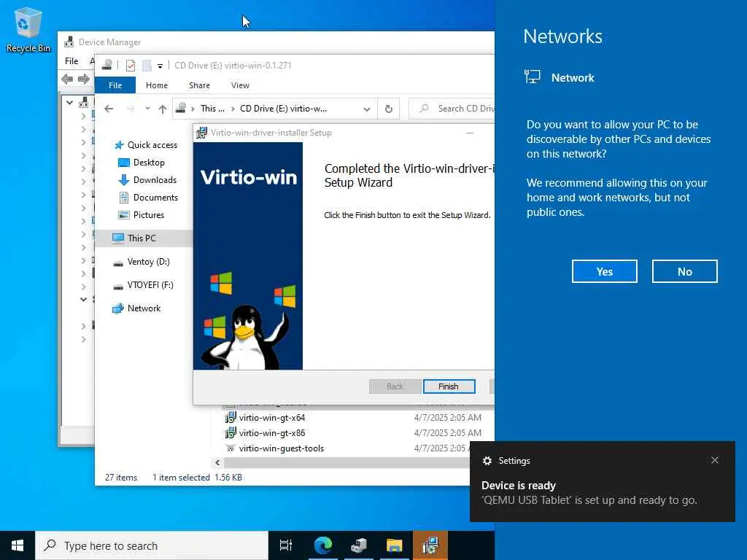The width and height of the screenshot is (747, 560).
Task: Click the virtio-win-guest-tools file icon
Action: (231, 448)
